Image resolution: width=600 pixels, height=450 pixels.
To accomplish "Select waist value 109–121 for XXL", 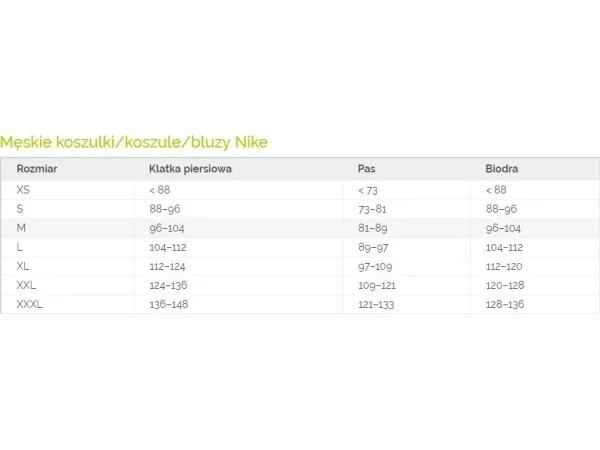I will pyautogui.click(x=377, y=285).
